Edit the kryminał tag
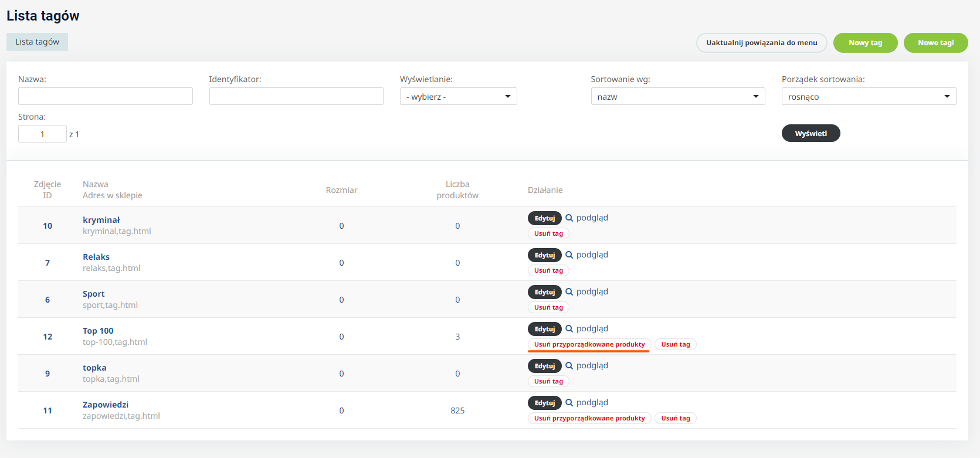This screenshot has width=980, height=458. [544, 218]
